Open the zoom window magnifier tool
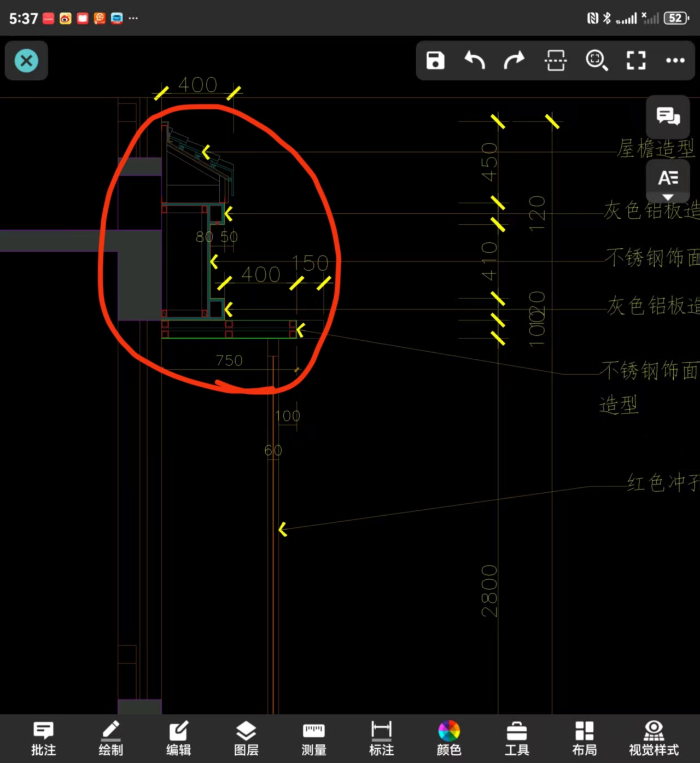 [x=596, y=60]
